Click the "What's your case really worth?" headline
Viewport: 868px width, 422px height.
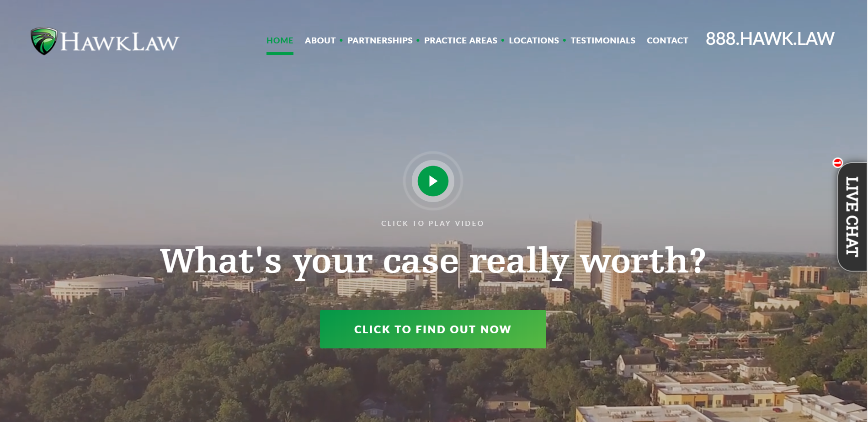(433, 261)
